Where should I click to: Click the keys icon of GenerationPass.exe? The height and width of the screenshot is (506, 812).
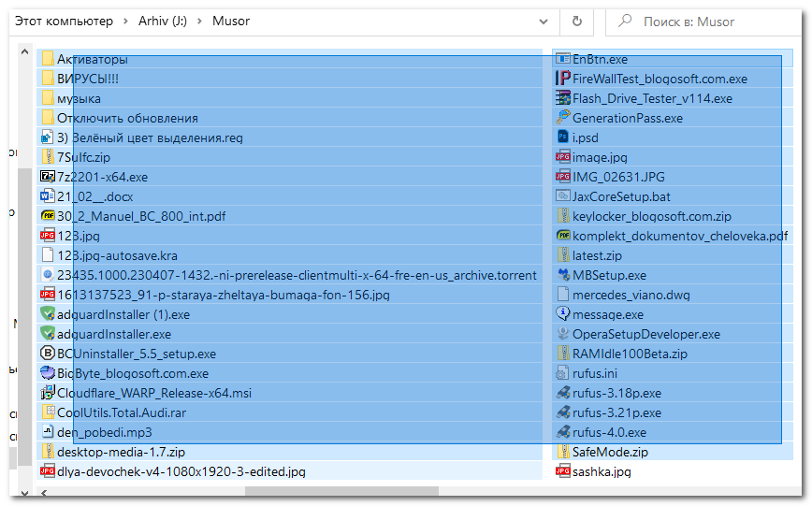563,118
